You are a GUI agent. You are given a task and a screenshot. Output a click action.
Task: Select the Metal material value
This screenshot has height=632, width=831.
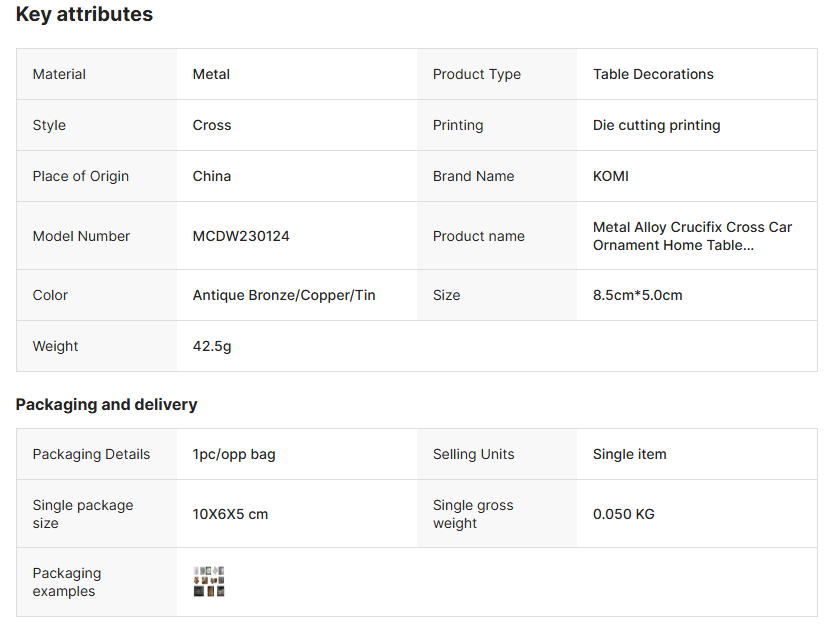tap(211, 74)
